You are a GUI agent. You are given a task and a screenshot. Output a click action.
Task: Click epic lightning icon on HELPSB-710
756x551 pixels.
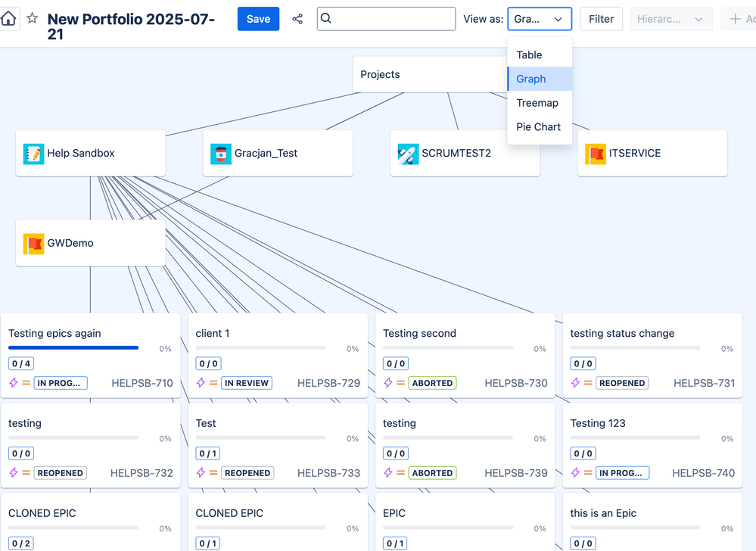click(x=14, y=383)
